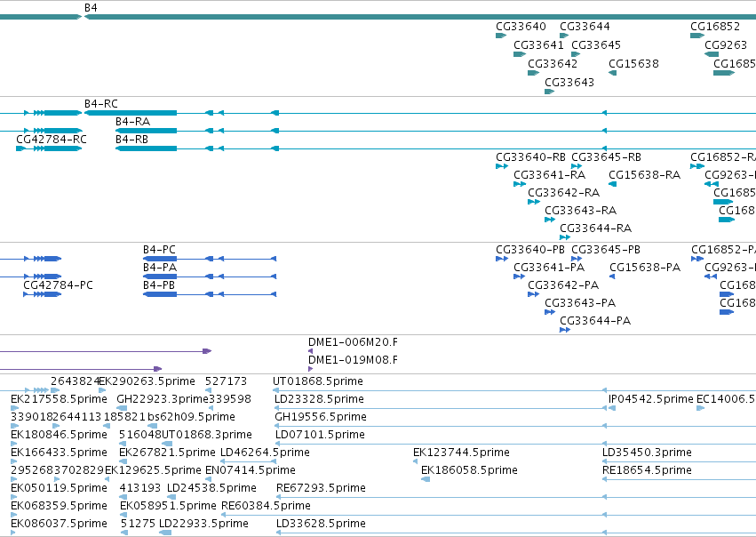Screen dimensions: 756x537
Task: Click the B4-PC protein label
Action: (159, 250)
